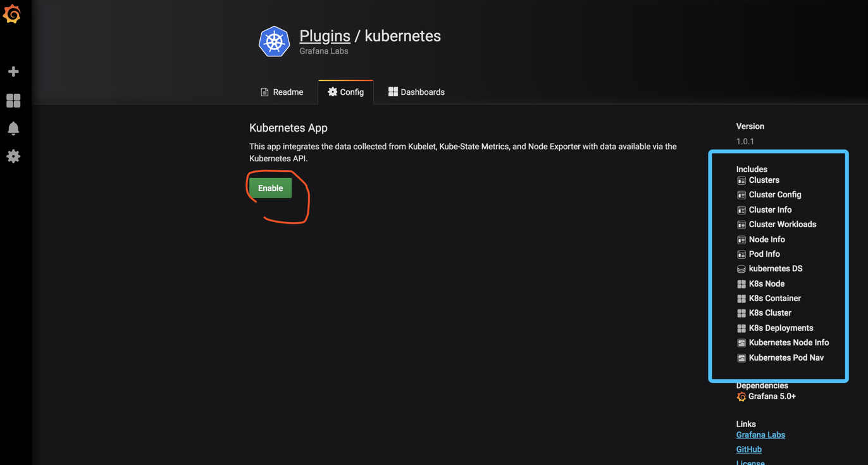Open the Create plus icon menu

tap(13, 71)
